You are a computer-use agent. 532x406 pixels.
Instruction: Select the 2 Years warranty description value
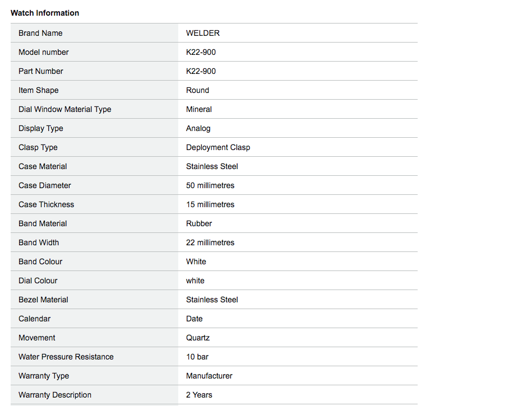(x=199, y=395)
